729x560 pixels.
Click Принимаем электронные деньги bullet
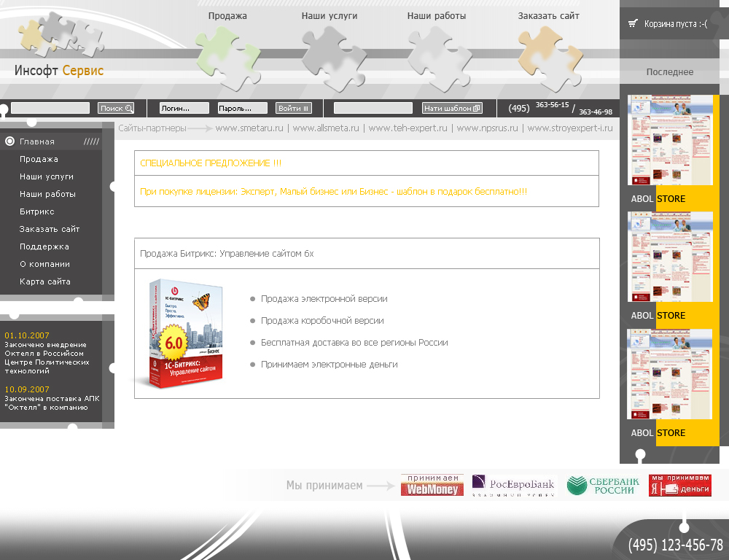click(330, 364)
